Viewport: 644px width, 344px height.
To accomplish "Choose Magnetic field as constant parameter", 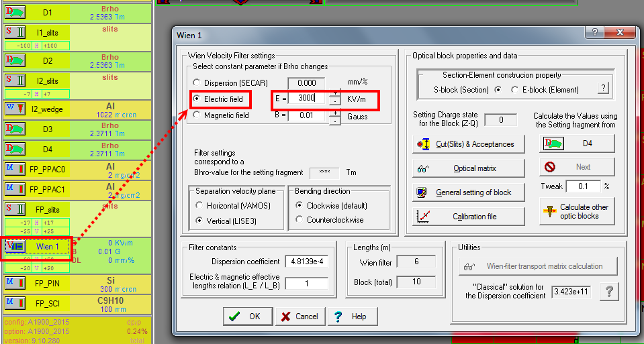I will click(198, 115).
